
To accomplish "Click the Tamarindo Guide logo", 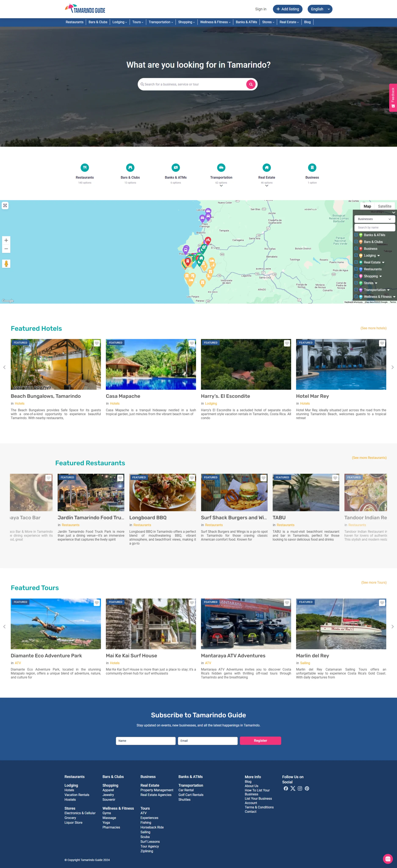I will point(85,9).
